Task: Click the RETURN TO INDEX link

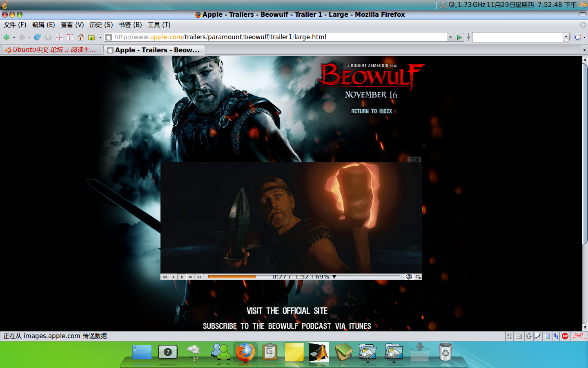Action: point(372,111)
